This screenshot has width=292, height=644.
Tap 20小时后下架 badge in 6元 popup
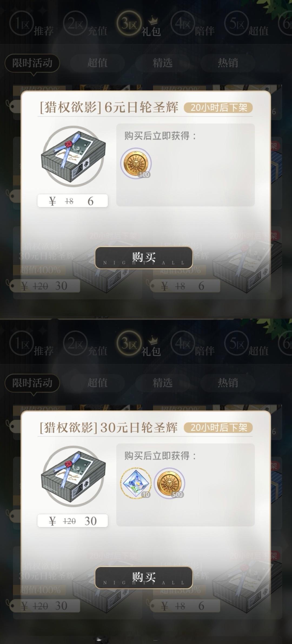pos(218,107)
